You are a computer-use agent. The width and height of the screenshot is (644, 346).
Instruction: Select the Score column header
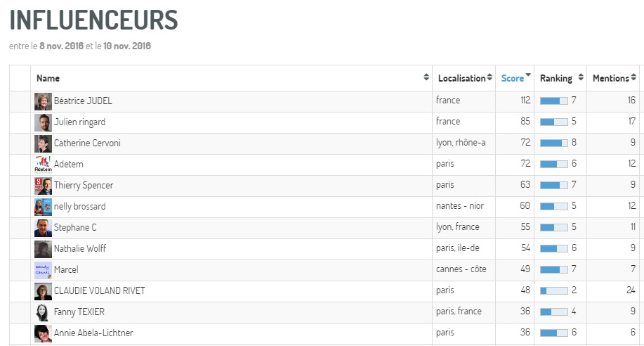coord(513,78)
